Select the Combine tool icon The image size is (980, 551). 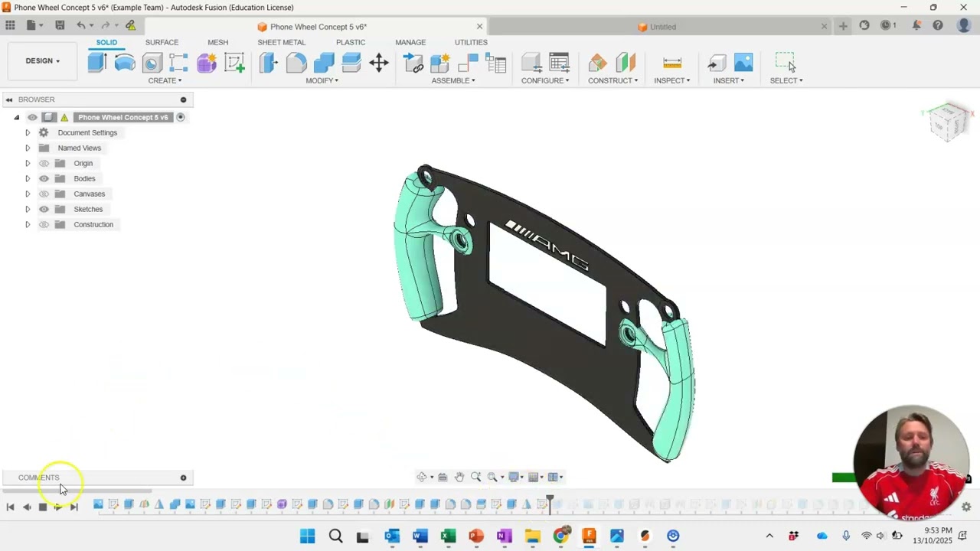click(x=324, y=63)
